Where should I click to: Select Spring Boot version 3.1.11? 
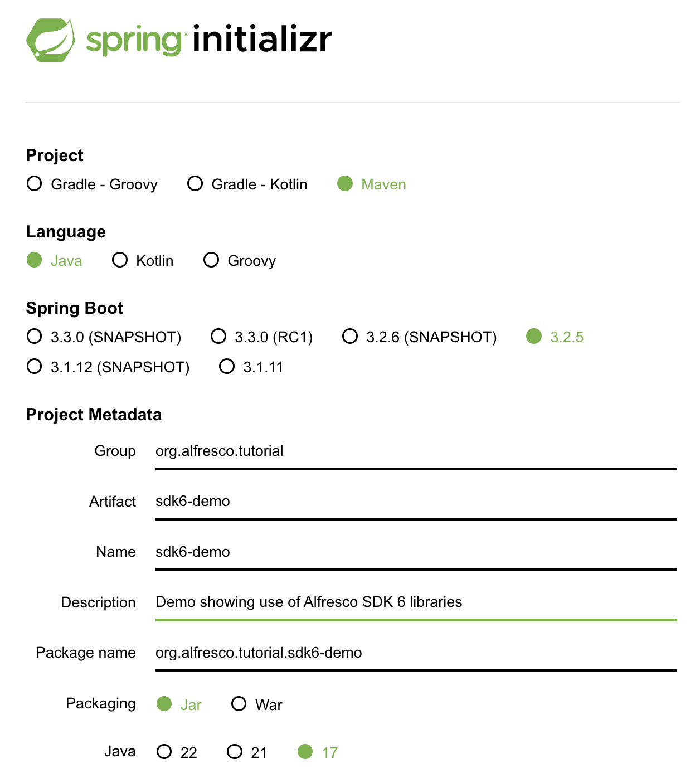coord(227,366)
